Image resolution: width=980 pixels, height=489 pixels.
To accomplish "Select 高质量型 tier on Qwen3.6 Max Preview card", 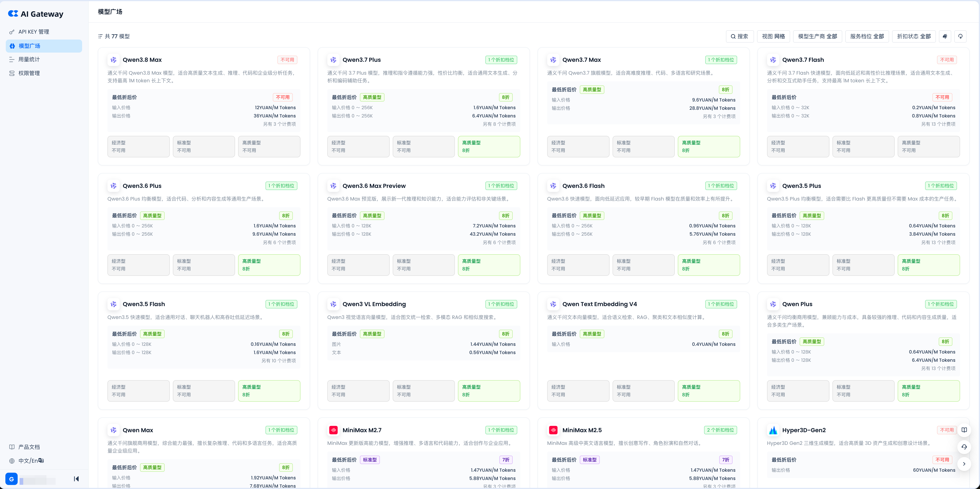I will 489,265.
